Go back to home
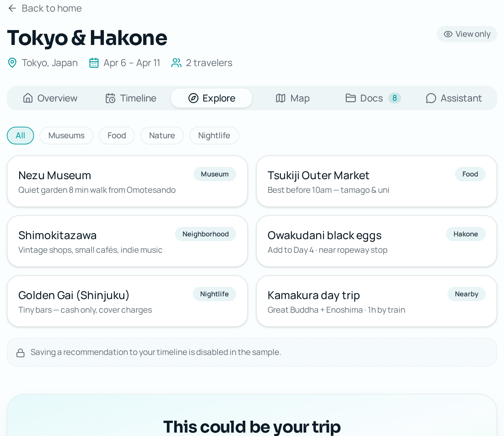Viewport: 504px width, 436px height. [45, 8]
